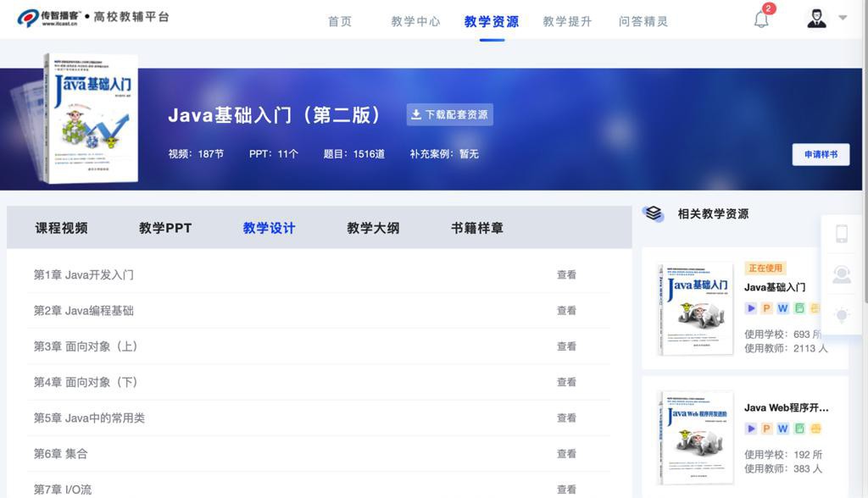This screenshot has height=498, width=868.
Task: Switch to the 教学大纲 tab
Action: click(x=373, y=228)
